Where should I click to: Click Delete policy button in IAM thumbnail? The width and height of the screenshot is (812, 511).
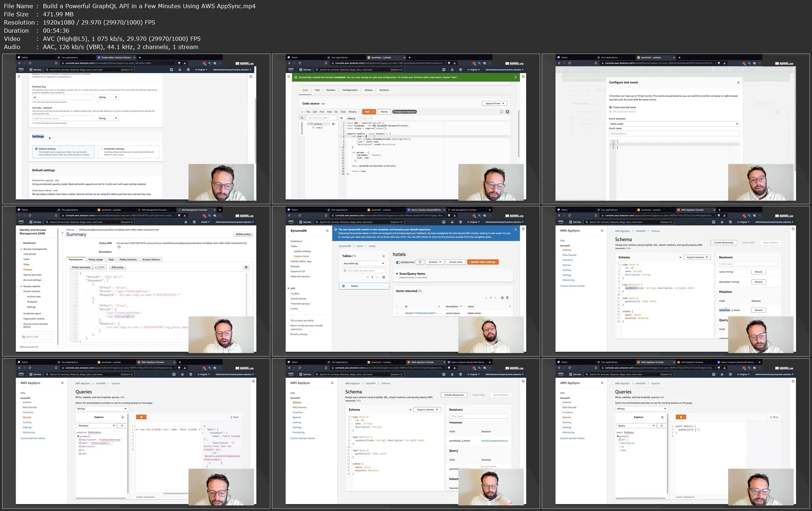coord(243,234)
